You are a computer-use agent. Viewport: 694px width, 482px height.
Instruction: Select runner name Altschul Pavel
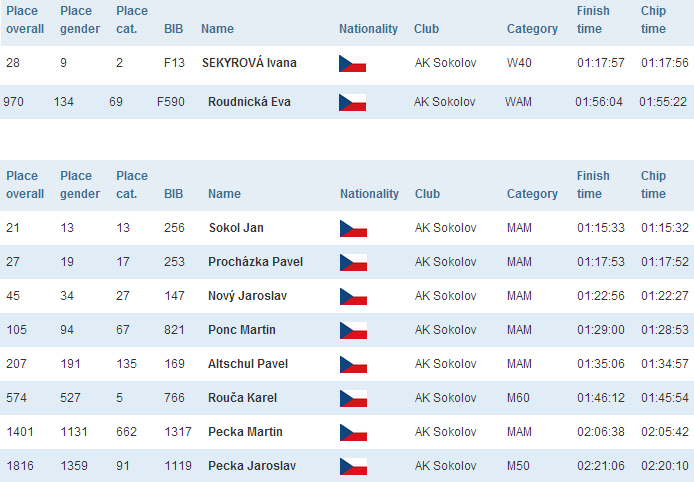248,364
